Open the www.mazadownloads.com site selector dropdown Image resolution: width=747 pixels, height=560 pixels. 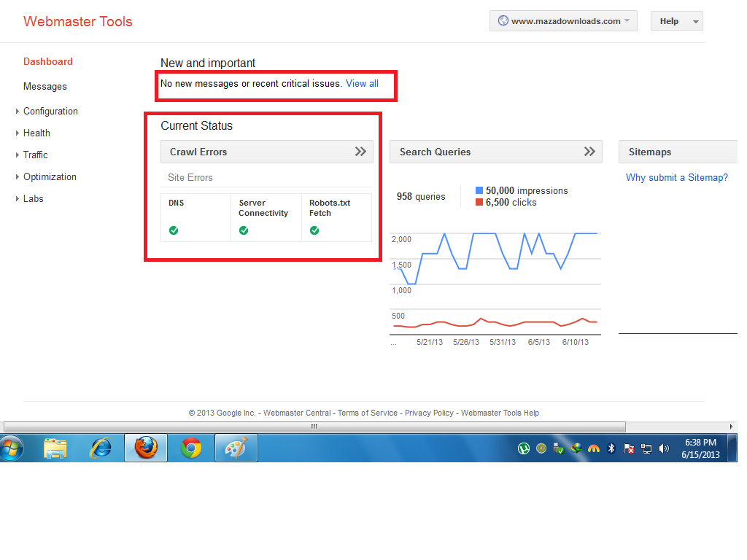[x=563, y=21]
